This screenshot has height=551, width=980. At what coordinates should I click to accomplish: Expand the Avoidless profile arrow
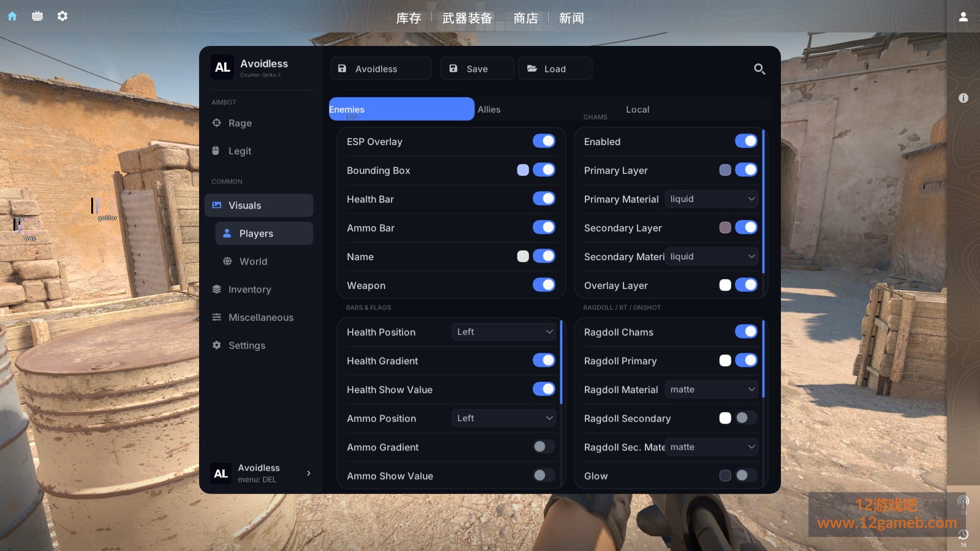click(x=309, y=473)
